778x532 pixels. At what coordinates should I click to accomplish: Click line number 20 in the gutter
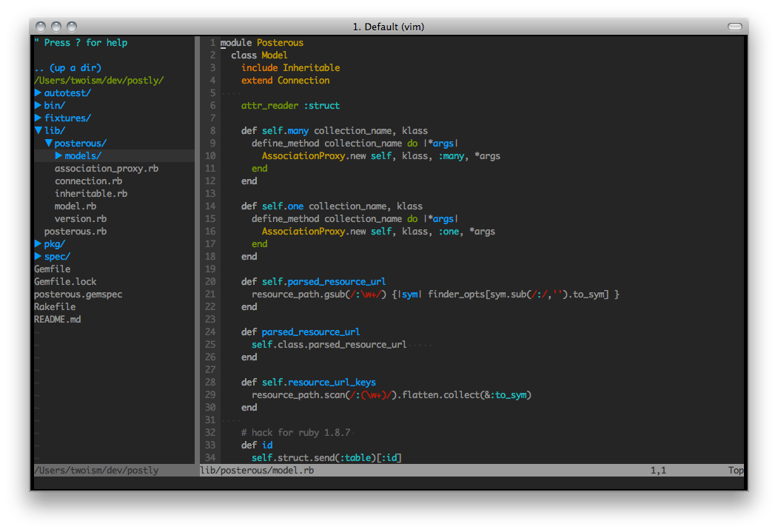point(210,282)
